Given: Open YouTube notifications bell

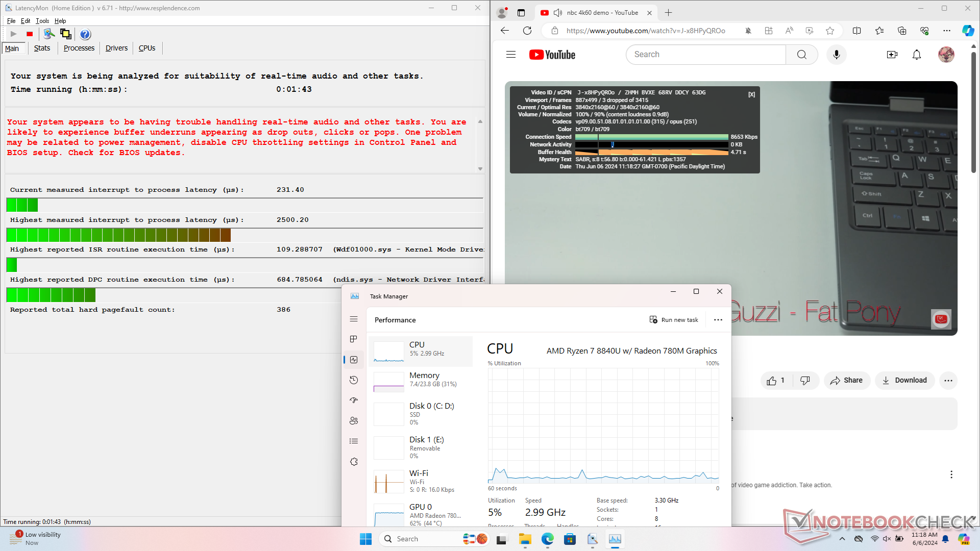Looking at the screenshot, I should tap(917, 55).
